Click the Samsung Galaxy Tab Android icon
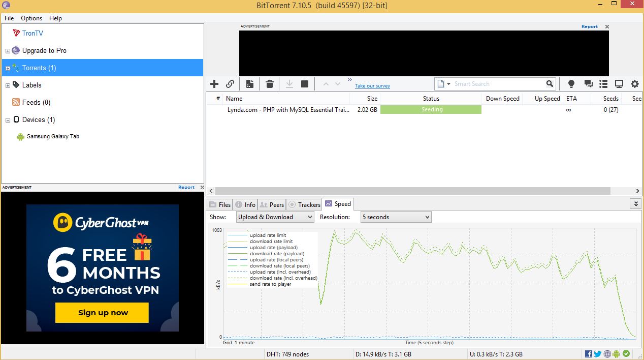 click(x=20, y=136)
